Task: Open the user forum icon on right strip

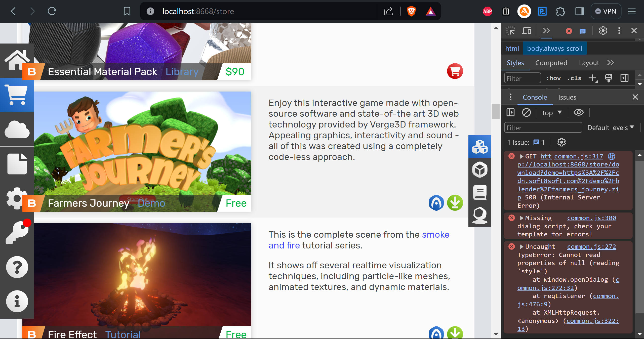Action: 480,215
